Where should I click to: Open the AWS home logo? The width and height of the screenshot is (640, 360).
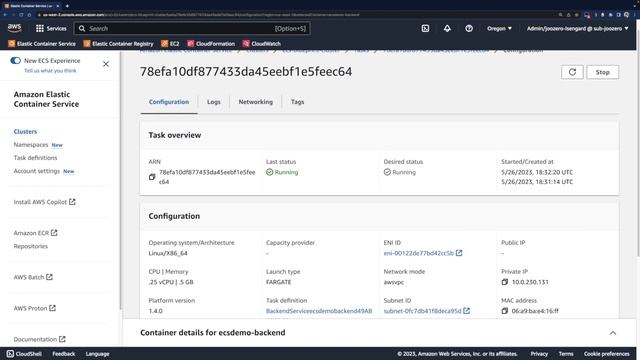click(x=14, y=28)
